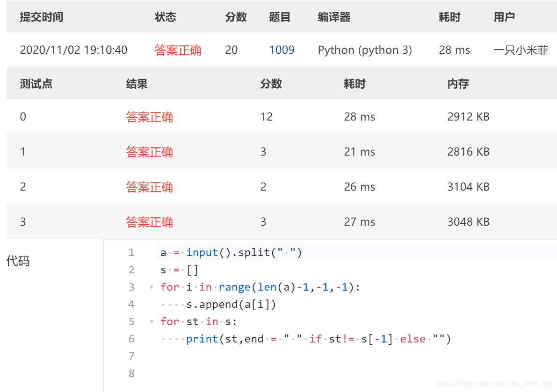Click memory value 2912 KB
557x392 pixels.
point(469,117)
